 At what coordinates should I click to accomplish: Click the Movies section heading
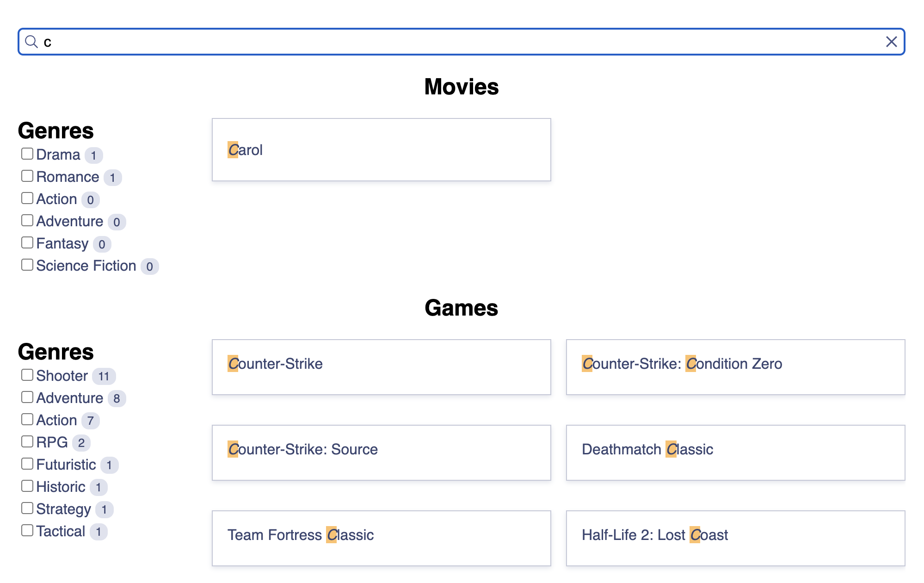[x=462, y=87]
